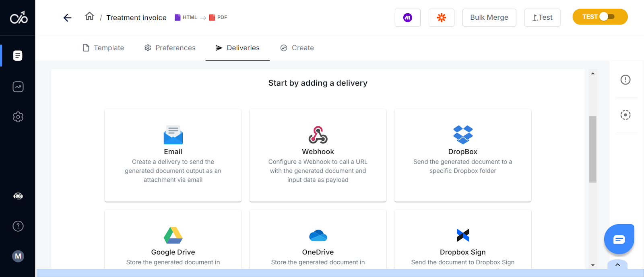This screenshot has height=277, width=644.
Task: Click the app logo in the sidebar
Action: 19,18
